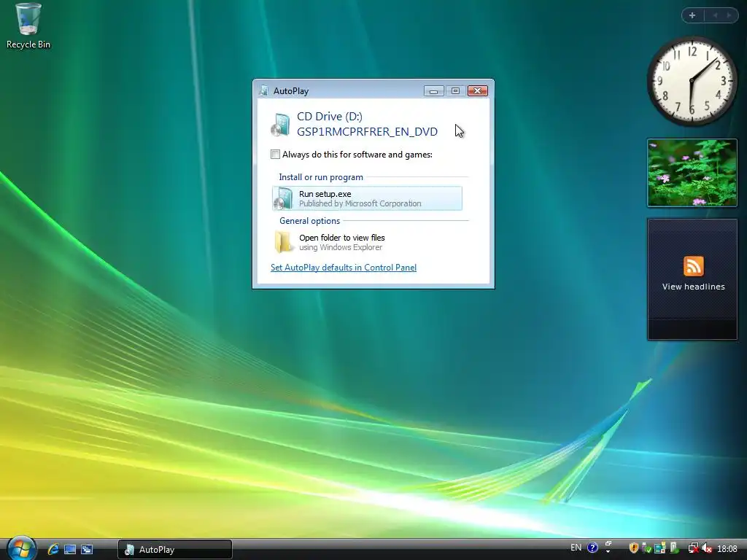
Task: Click the tray icon with green arrow
Action: pos(674,548)
